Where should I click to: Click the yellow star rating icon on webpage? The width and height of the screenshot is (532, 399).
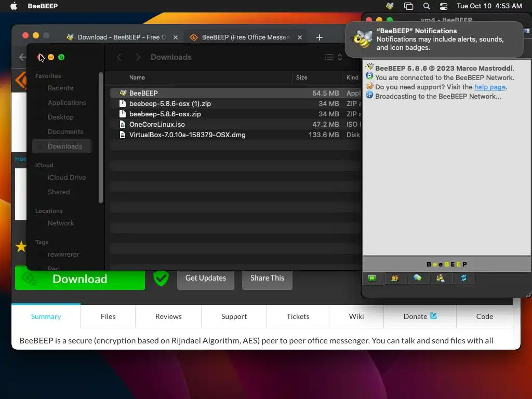point(21,246)
